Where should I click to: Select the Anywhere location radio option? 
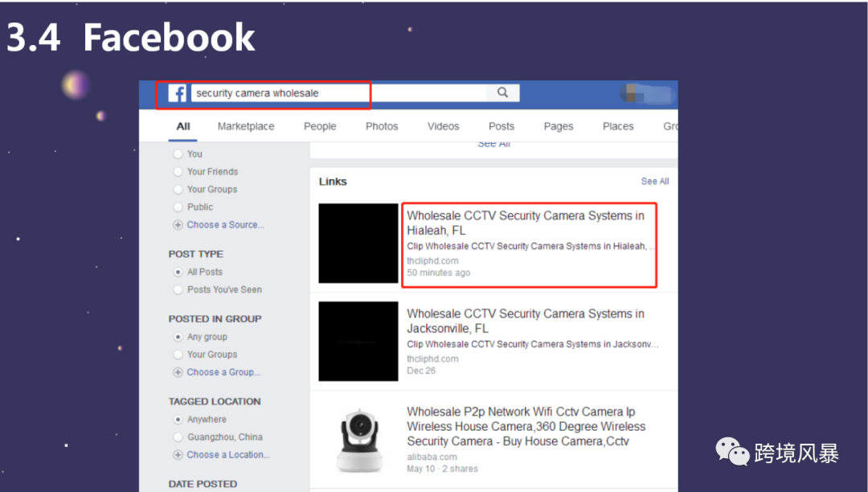[178, 420]
